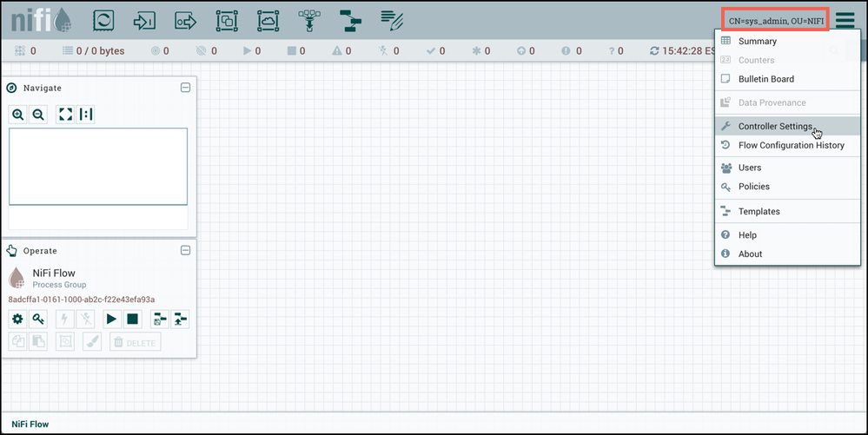Select the Process Group icon
Screen dimensions: 868x435
pyautogui.click(x=227, y=21)
